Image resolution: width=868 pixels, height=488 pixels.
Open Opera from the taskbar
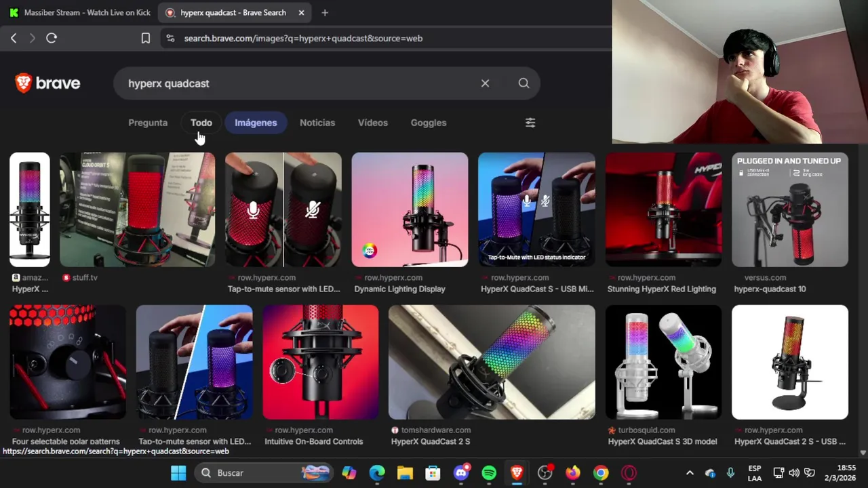pos(629,472)
